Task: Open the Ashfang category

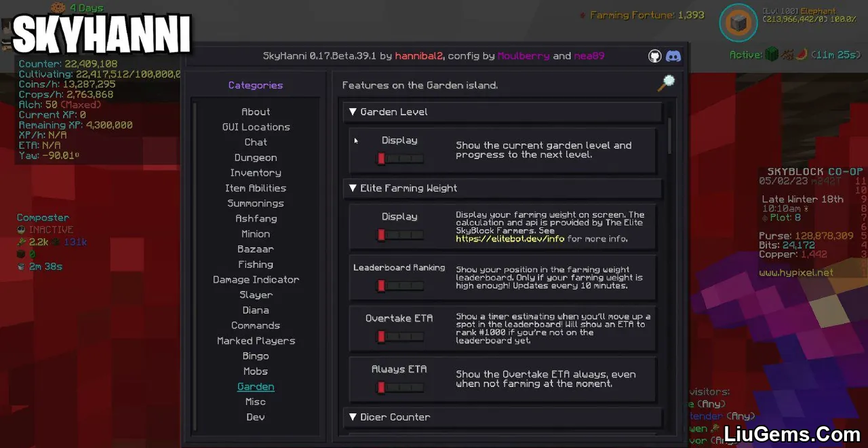Action: [x=256, y=219]
